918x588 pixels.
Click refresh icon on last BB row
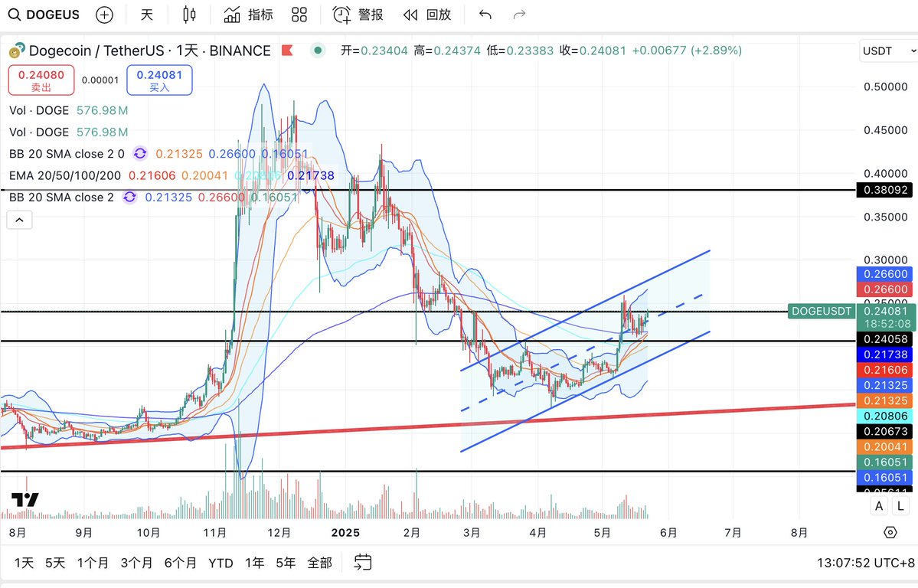pyautogui.click(x=129, y=198)
